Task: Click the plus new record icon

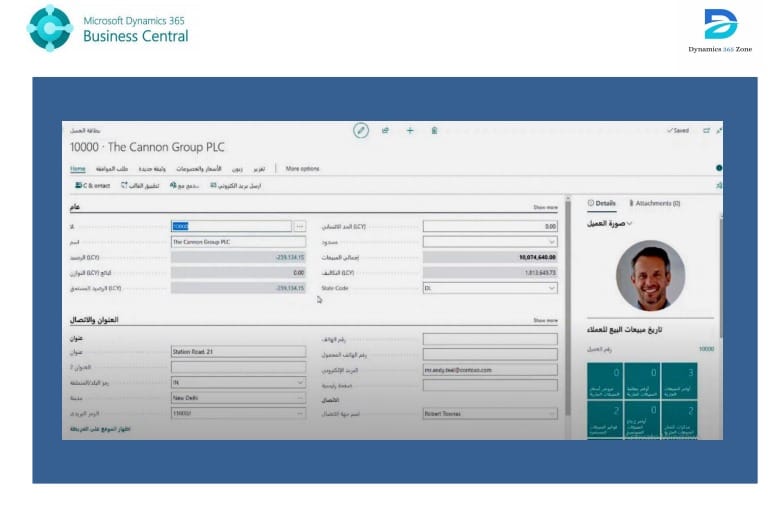Action: 409,131
